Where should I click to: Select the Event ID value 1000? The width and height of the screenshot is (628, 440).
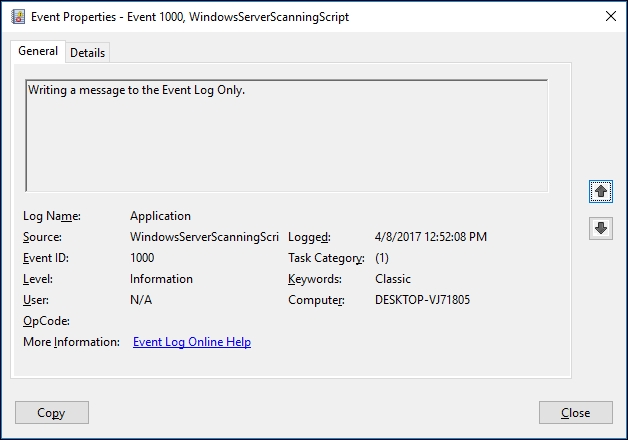[142, 258]
